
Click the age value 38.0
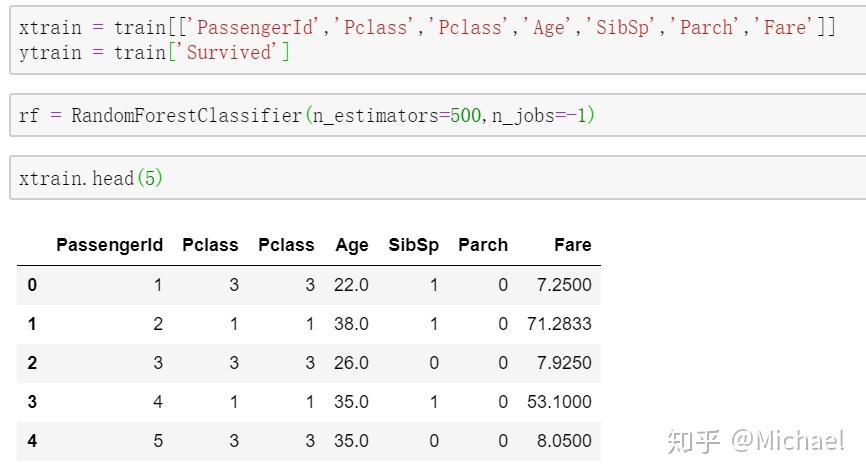(351, 324)
